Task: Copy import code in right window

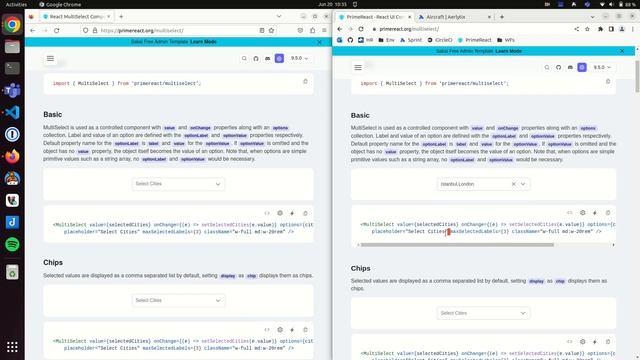Action: [x=608, y=82]
